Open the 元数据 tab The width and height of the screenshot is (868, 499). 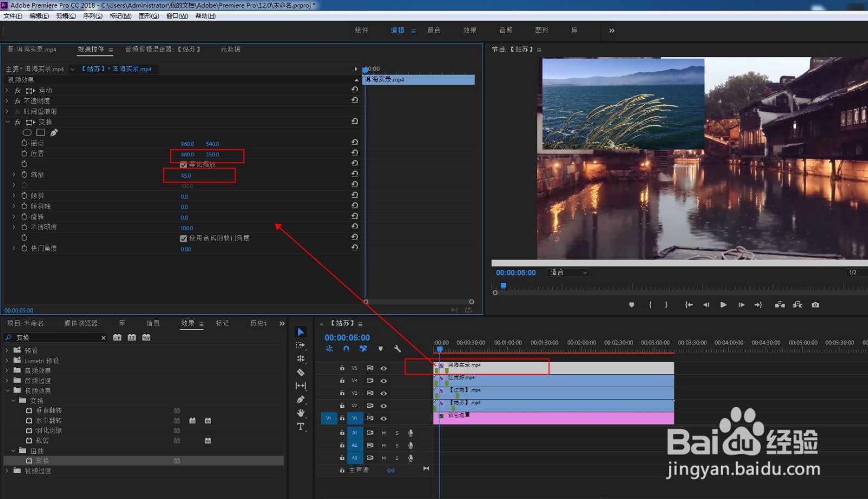tap(231, 49)
